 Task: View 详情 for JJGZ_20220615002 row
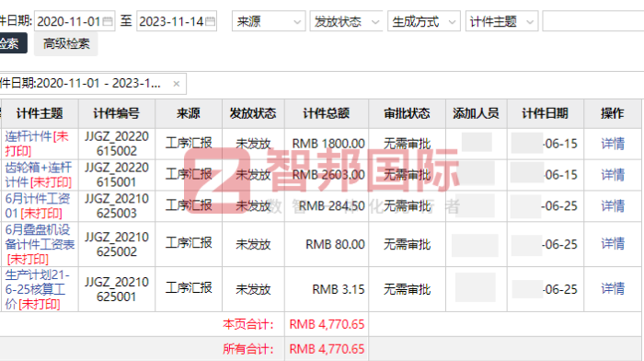[x=613, y=144]
